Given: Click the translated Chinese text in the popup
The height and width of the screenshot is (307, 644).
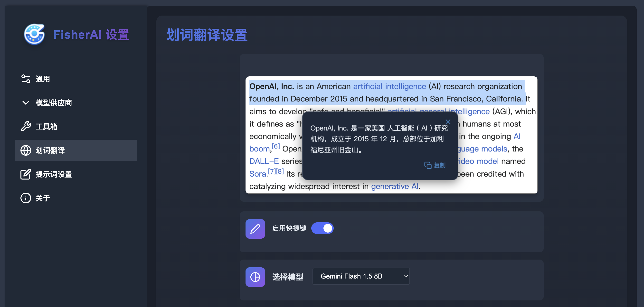Looking at the screenshot, I should (379, 139).
